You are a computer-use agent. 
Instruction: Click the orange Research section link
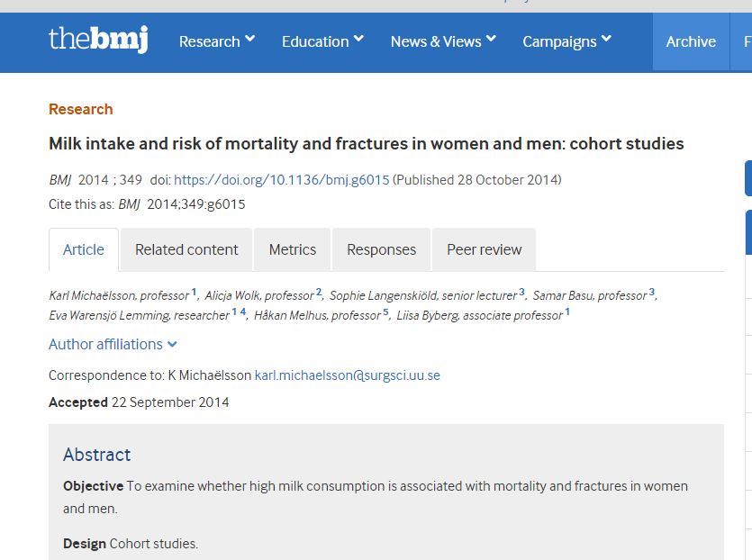[x=80, y=109]
